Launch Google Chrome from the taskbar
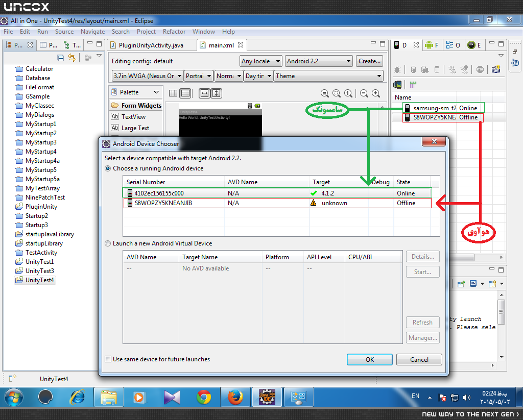The width and height of the screenshot is (523, 420). pyautogui.click(x=204, y=398)
